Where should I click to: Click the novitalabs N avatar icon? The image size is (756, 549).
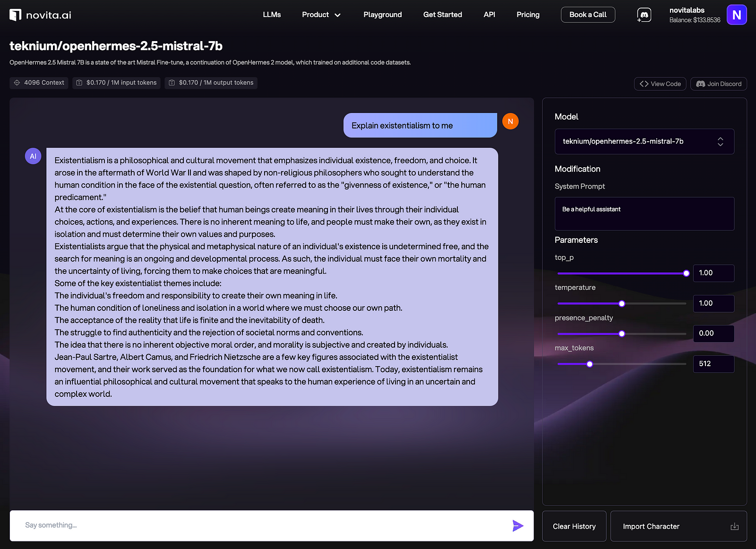736,15
